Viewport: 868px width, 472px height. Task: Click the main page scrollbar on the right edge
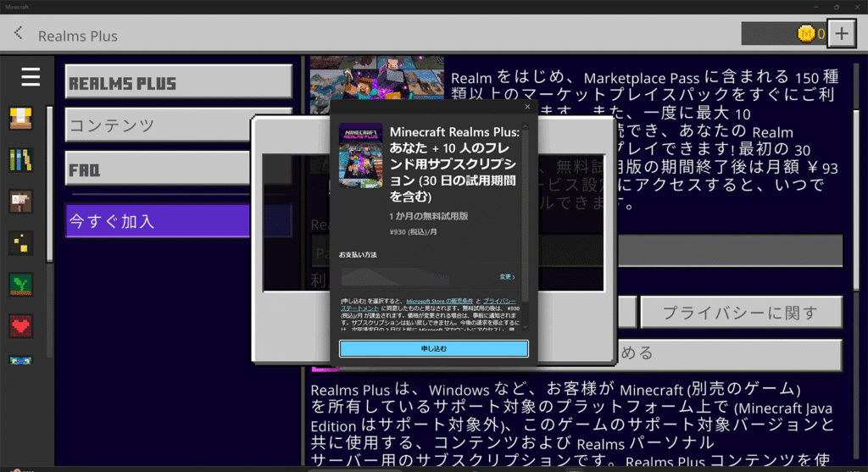857,199
